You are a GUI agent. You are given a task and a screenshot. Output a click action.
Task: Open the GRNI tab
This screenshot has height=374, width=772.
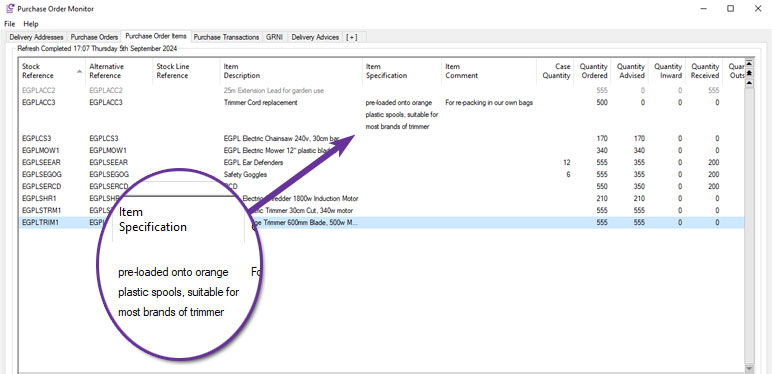click(x=275, y=37)
